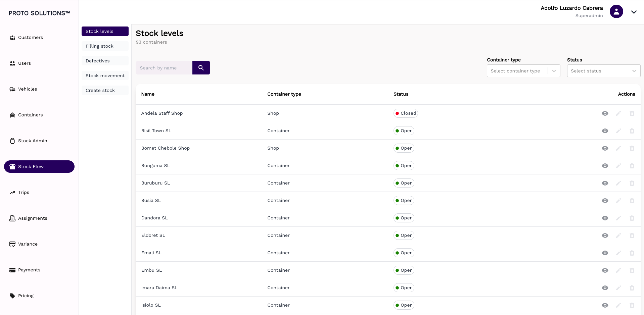Open Containers in the sidebar
The width and height of the screenshot is (644, 315).
click(x=39, y=115)
